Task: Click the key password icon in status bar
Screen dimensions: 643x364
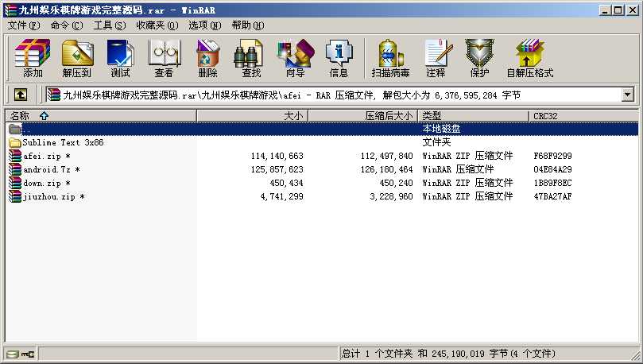Action: (28, 354)
